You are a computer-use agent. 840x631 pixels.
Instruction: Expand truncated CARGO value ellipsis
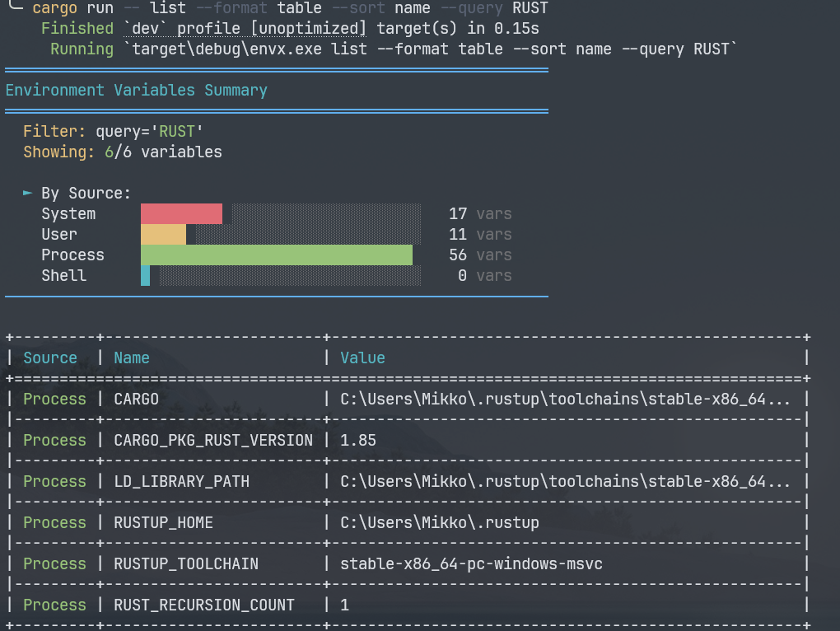782,399
